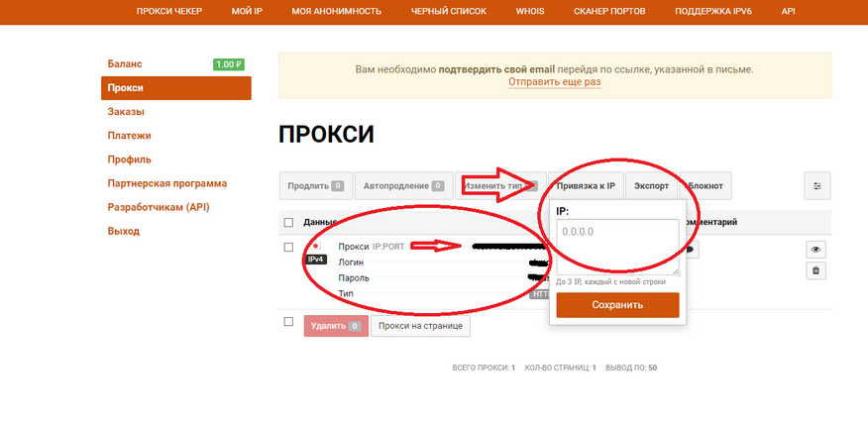Click the eye icon to show proxy
This screenshot has height=421, width=868.
815,250
